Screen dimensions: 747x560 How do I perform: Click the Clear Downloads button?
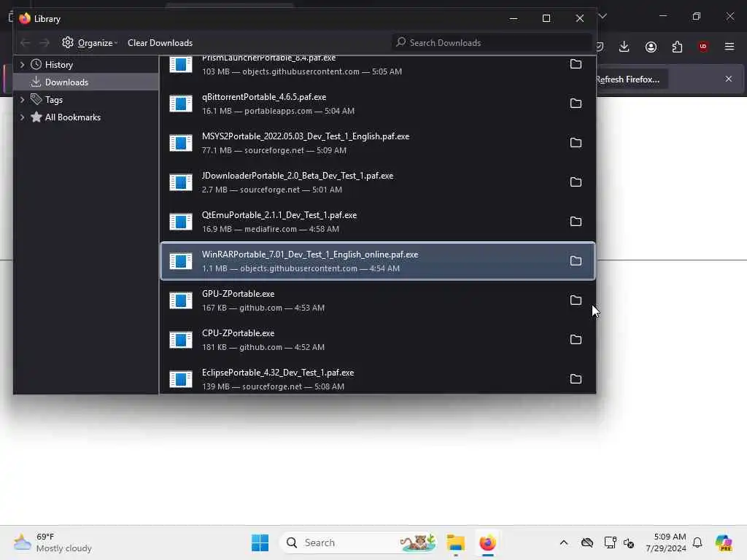point(160,43)
